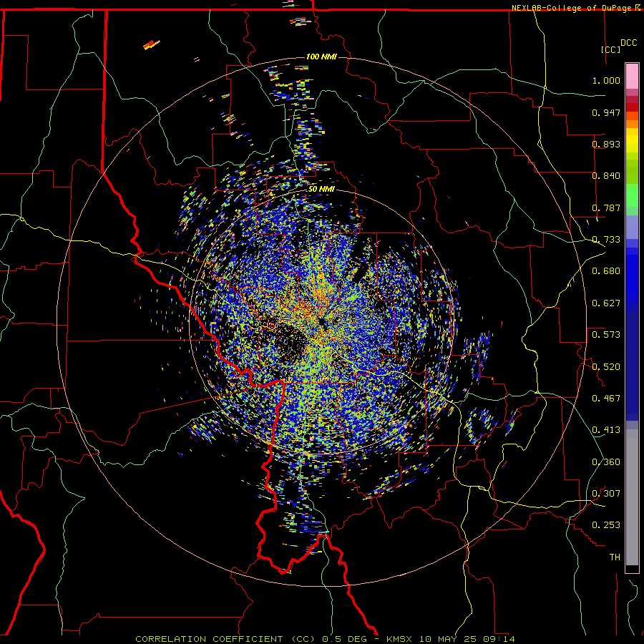Click the gray lower segment of color bar

(632, 497)
